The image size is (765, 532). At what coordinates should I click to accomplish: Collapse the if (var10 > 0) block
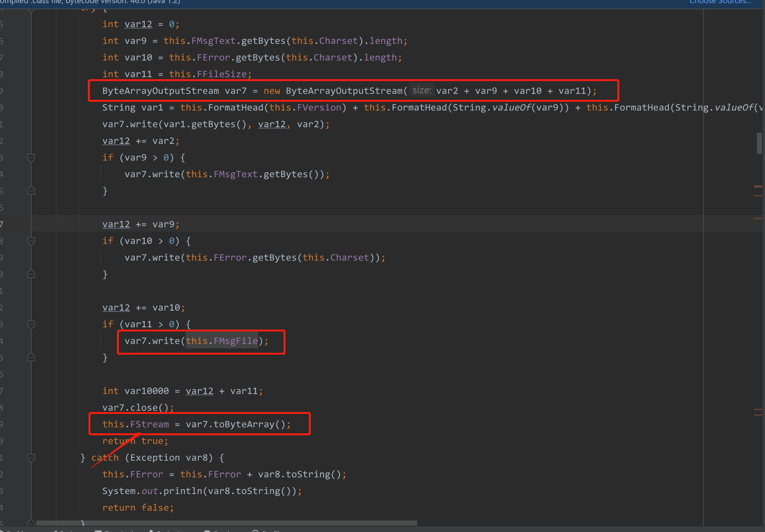click(x=31, y=241)
